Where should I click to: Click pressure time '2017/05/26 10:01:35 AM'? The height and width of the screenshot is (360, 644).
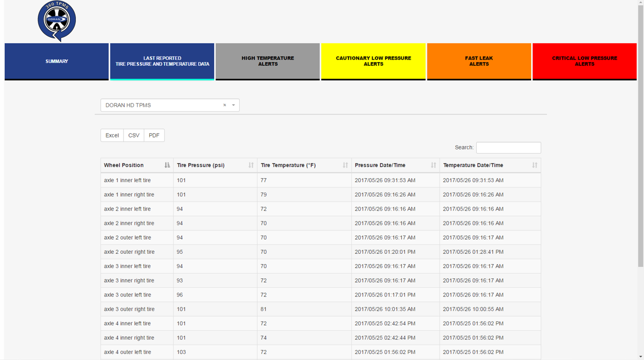click(385, 309)
